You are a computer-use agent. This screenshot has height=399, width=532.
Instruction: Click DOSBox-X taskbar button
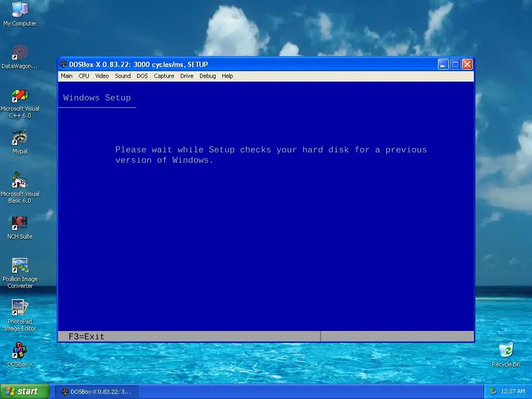pyautogui.click(x=96, y=392)
